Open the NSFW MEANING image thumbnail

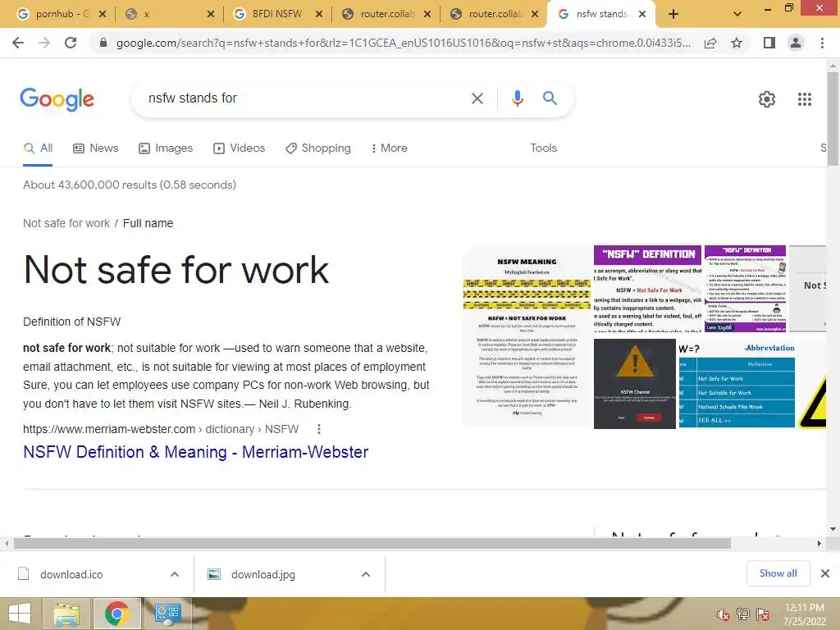click(x=527, y=336)
